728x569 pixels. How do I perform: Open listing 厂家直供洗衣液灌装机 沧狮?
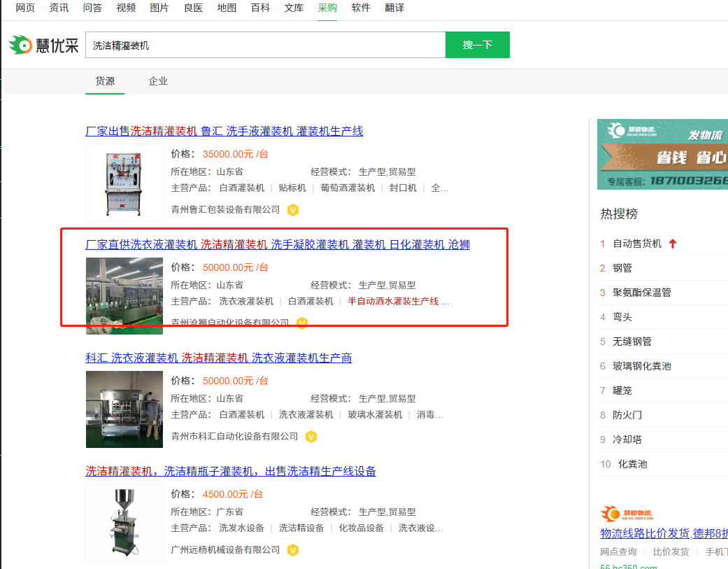point(278,245)
